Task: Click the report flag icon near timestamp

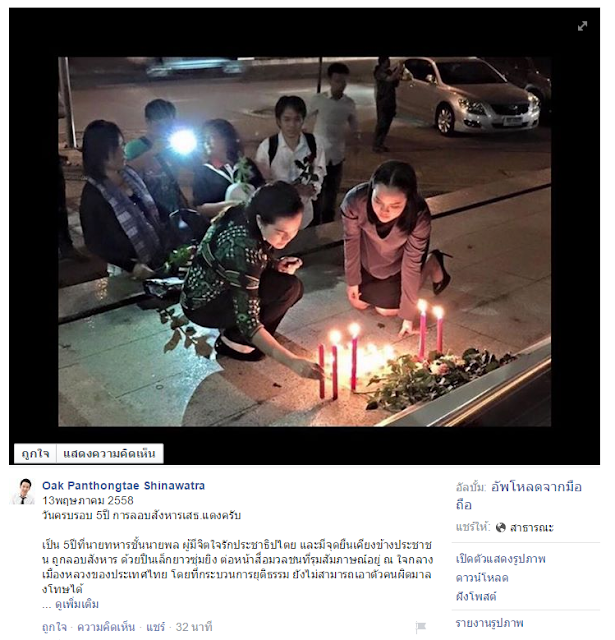Action: coord(421,626)
